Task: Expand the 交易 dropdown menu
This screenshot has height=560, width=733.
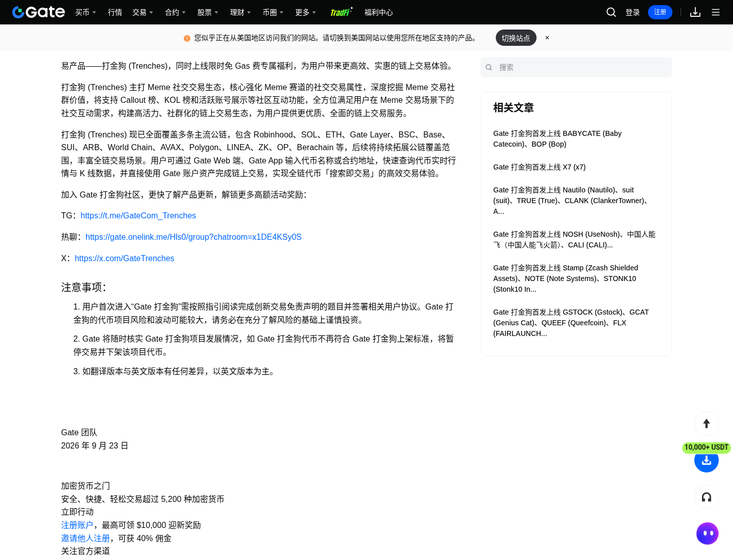Action: 143,12
